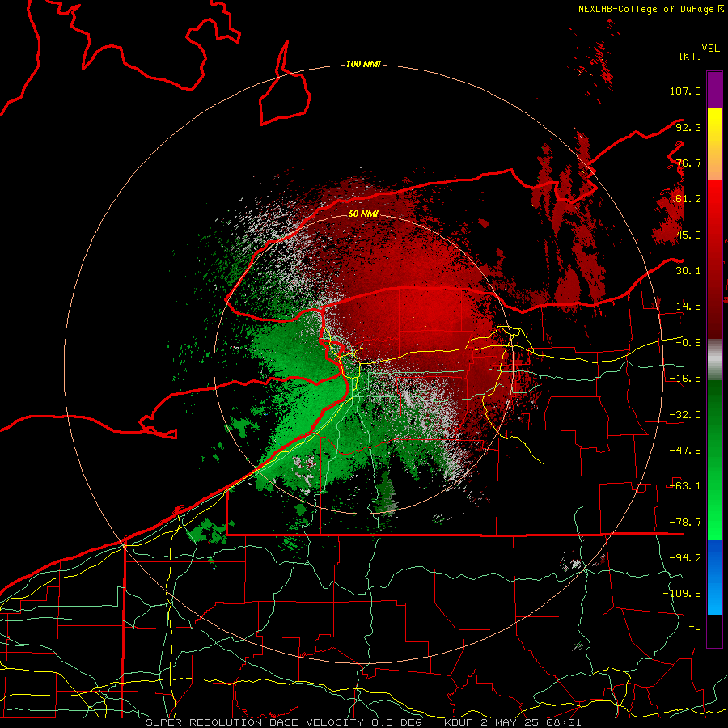Select the 45.6 scale label
The height and width of the screenshot is (728, 728).
[x=688, y=235]
